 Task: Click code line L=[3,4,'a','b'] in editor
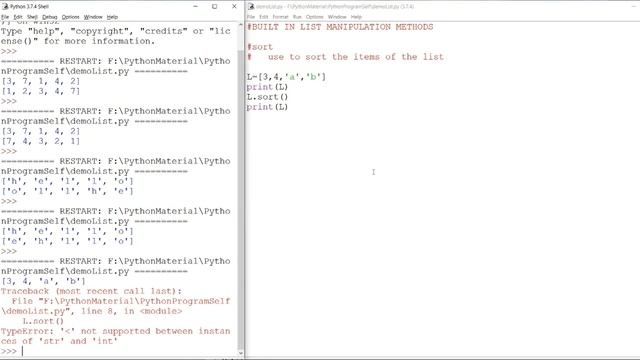pos(286,77)
